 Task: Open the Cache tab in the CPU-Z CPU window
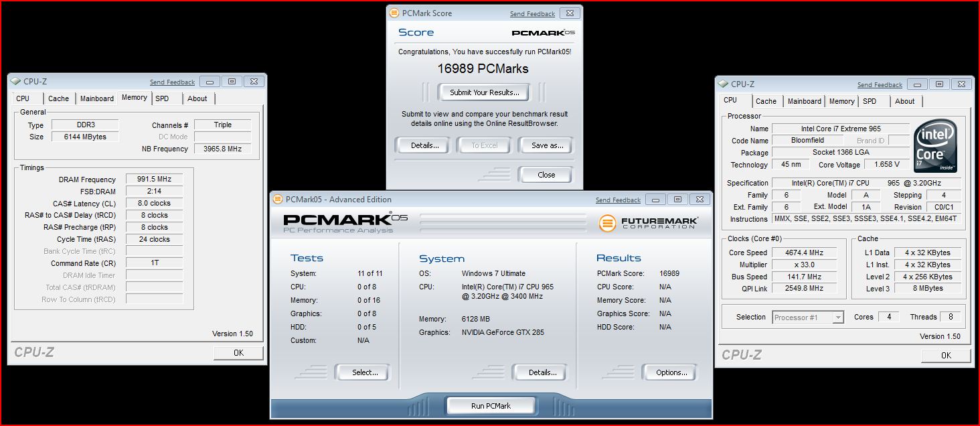pyautogui.click(x=766, y=101)
